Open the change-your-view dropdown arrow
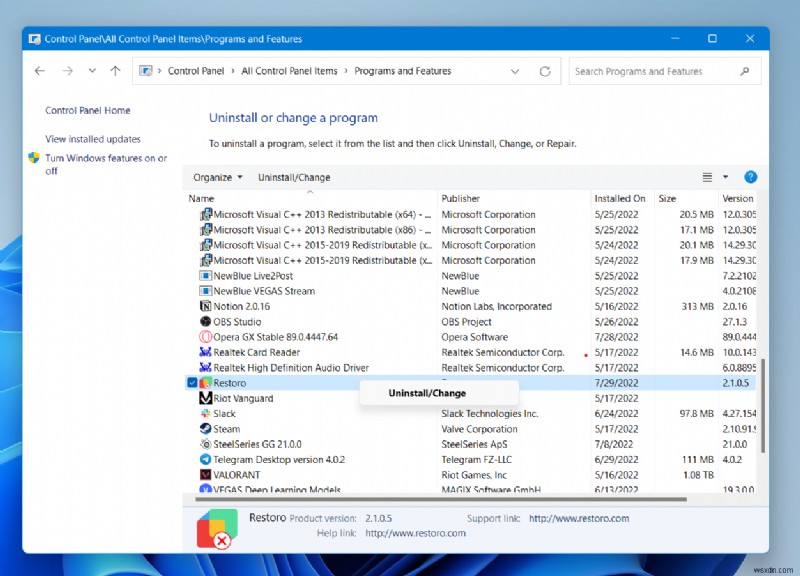The image size is (800, 576). pyautogui.click(x=723, y=177)
